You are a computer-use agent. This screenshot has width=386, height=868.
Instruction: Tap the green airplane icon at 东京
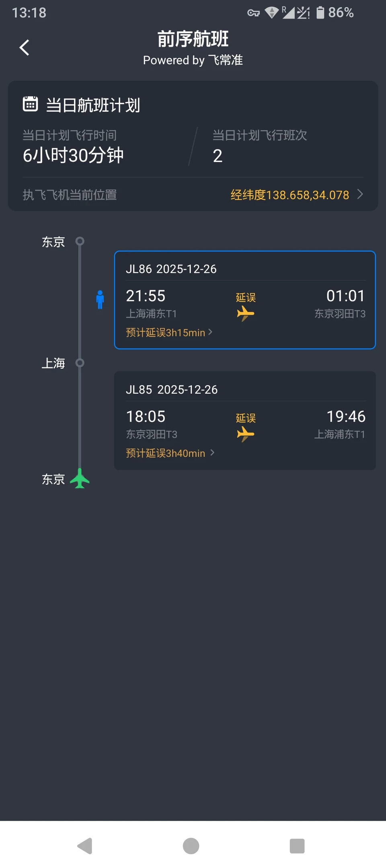pyautogui.click(x=80, y=478)
